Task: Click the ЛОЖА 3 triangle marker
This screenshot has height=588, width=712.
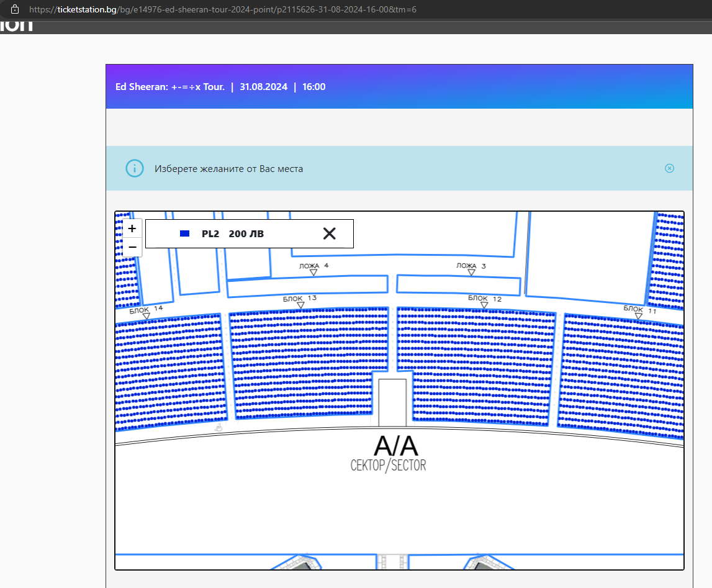Action: (472, 273)
